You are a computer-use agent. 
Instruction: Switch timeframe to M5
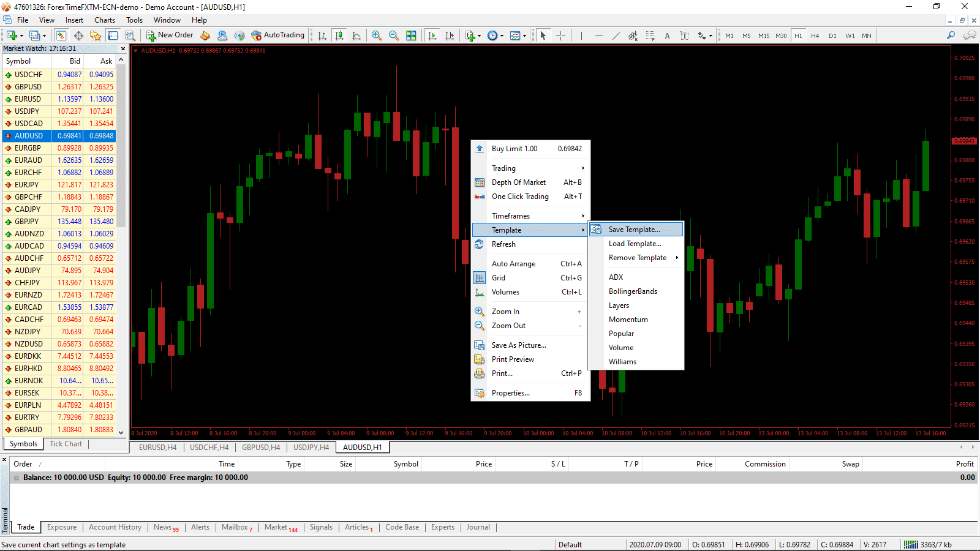coord(746,36)
